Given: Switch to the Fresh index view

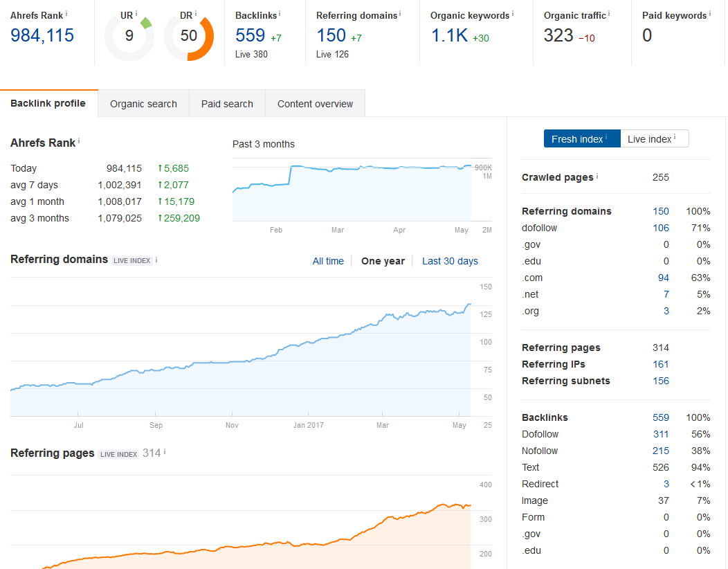Looking at the screenshot, I should [582, 139].
